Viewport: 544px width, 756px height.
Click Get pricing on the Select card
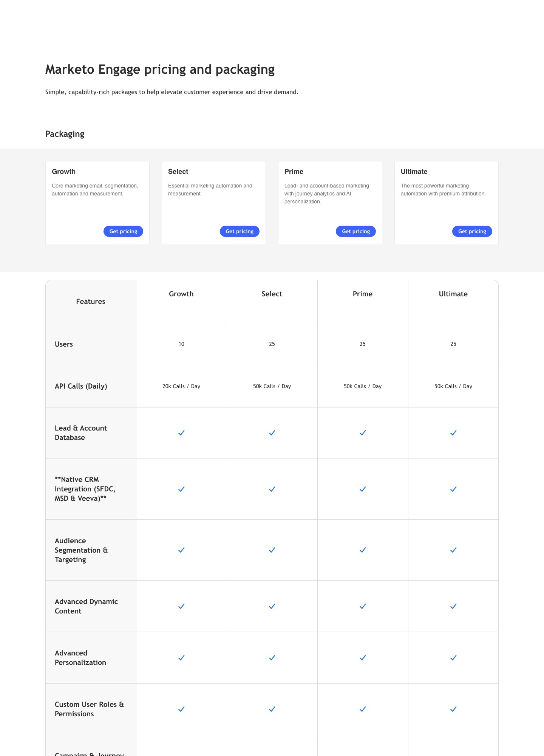click(x=240, y=231)
